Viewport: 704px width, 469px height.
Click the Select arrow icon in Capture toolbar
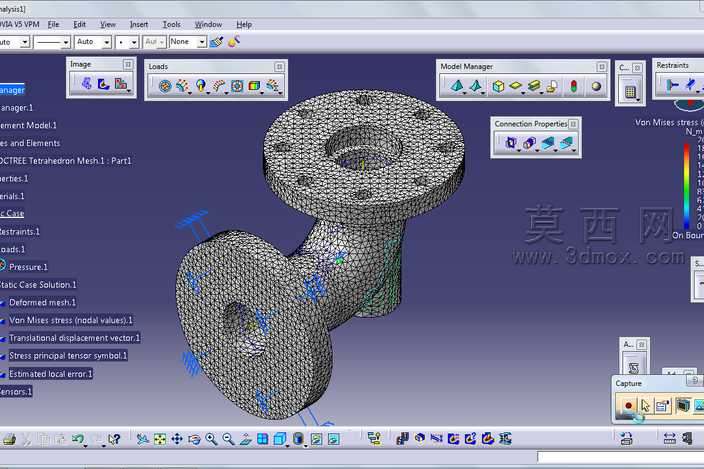[645, 405]
